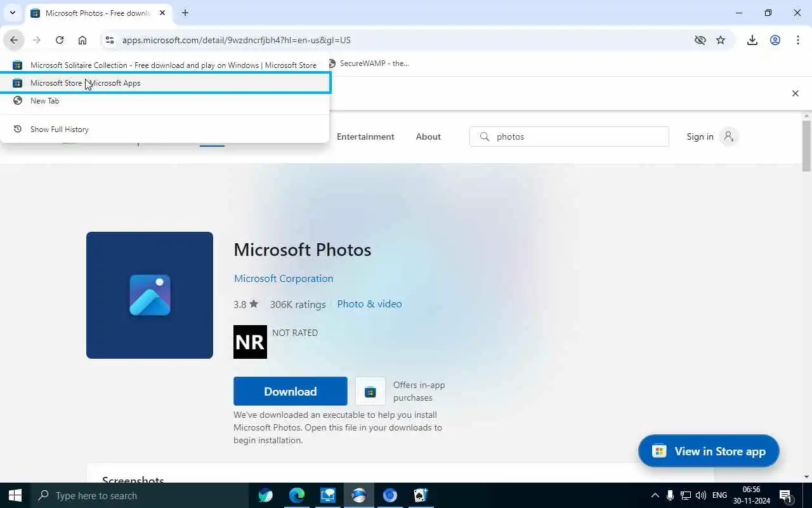This screenshot has height=508, width=812.
Task: Select Show Full History
Action: tap(165, 129)
